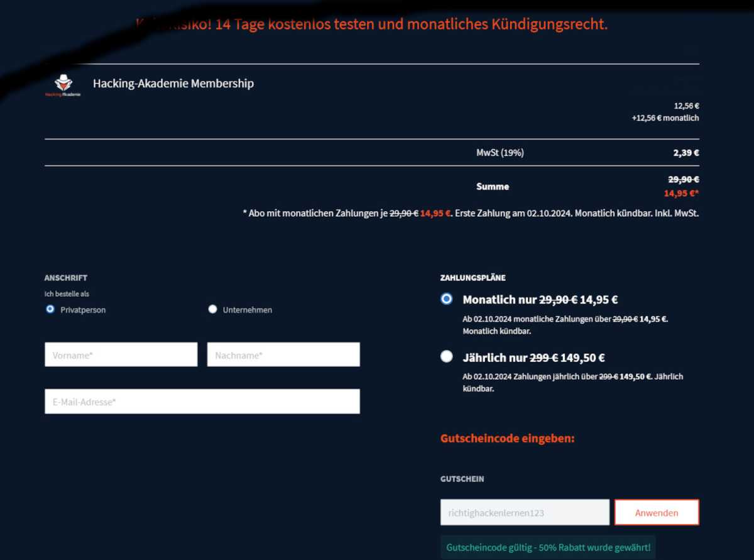Click the Ich bestelle als label
Viewport: 754px width, 560px height.
[x=67, y=294]
